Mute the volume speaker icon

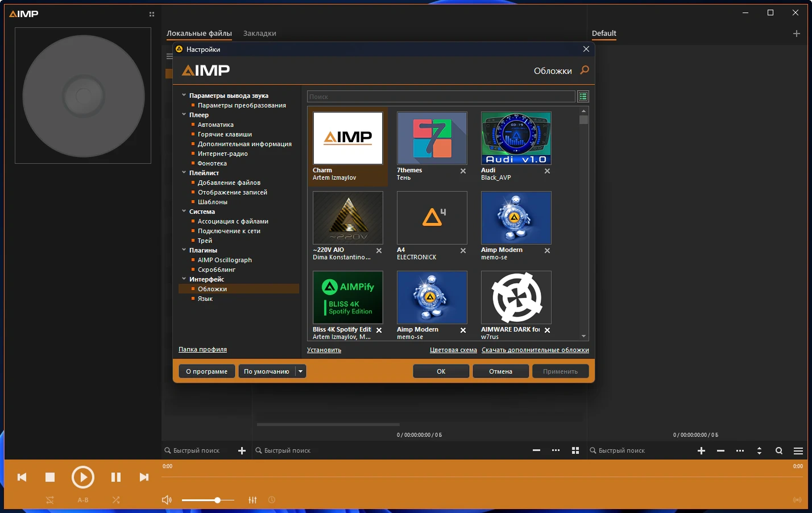point(167,500)
